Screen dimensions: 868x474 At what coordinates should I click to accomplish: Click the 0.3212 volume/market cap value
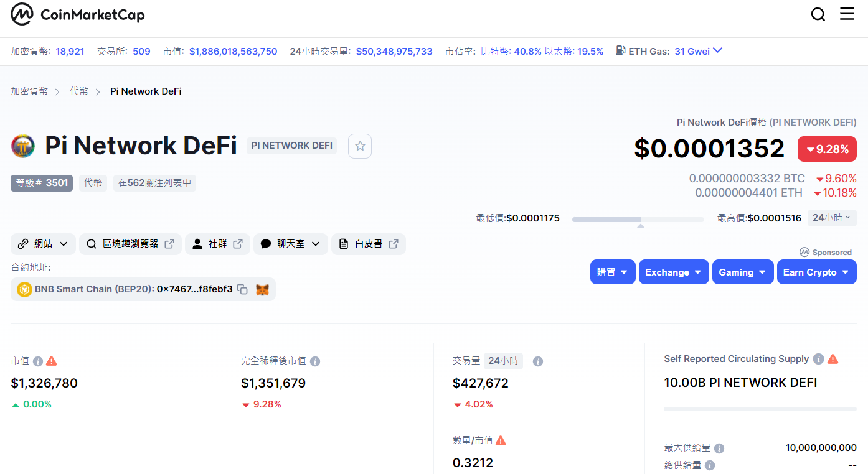point(473,463)
